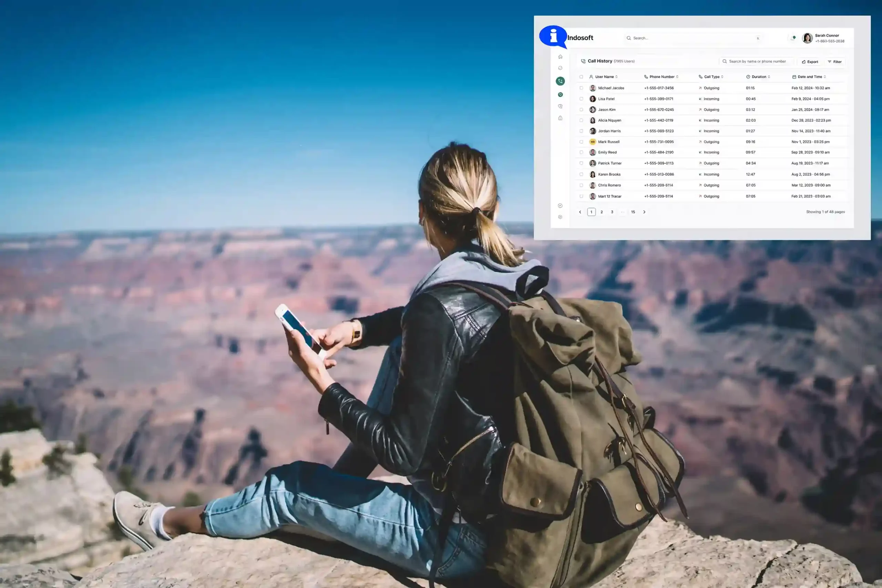Click Karen Brooks' profile thumbnail
Viewport: 882px width, 588px height.
[x=593, y=175]
